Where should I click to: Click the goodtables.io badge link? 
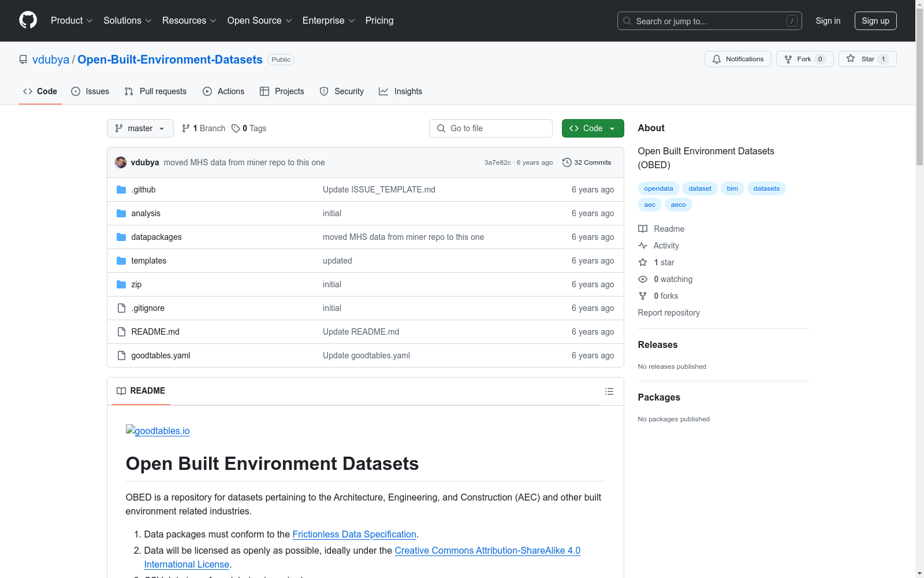point(158,431)
